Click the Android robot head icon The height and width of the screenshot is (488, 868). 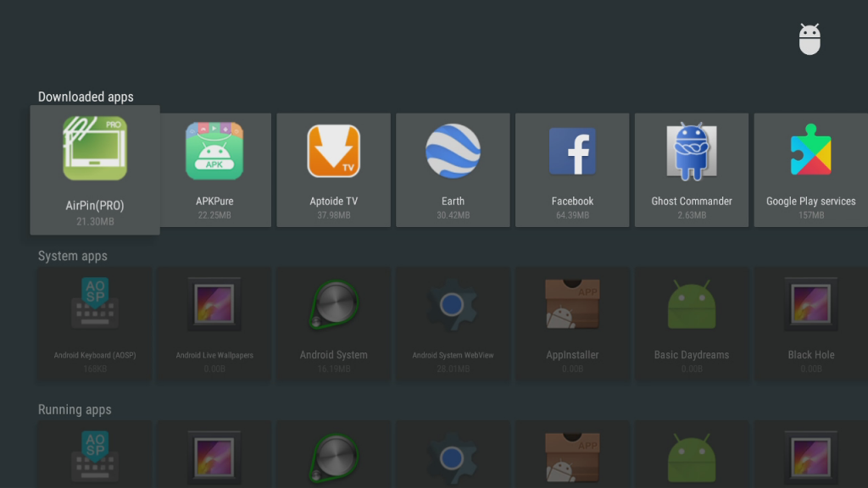click(810, 39)
